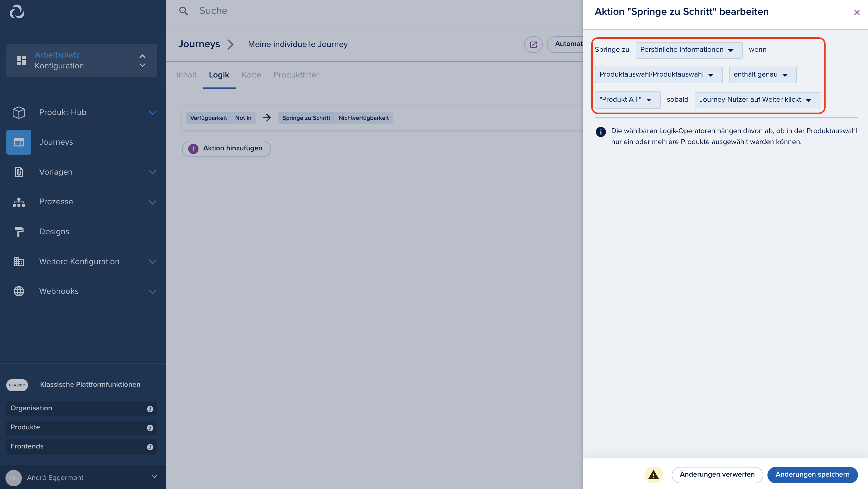The height and width of the screenshot is (489, 868).
Task: Click the Weitere Konfiguration sidebar icon
Action: click(x=18, y=261)
